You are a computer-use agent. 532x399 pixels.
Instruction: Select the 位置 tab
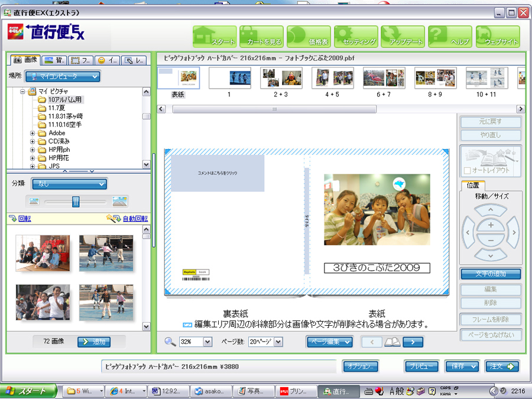tap(472, 185)
